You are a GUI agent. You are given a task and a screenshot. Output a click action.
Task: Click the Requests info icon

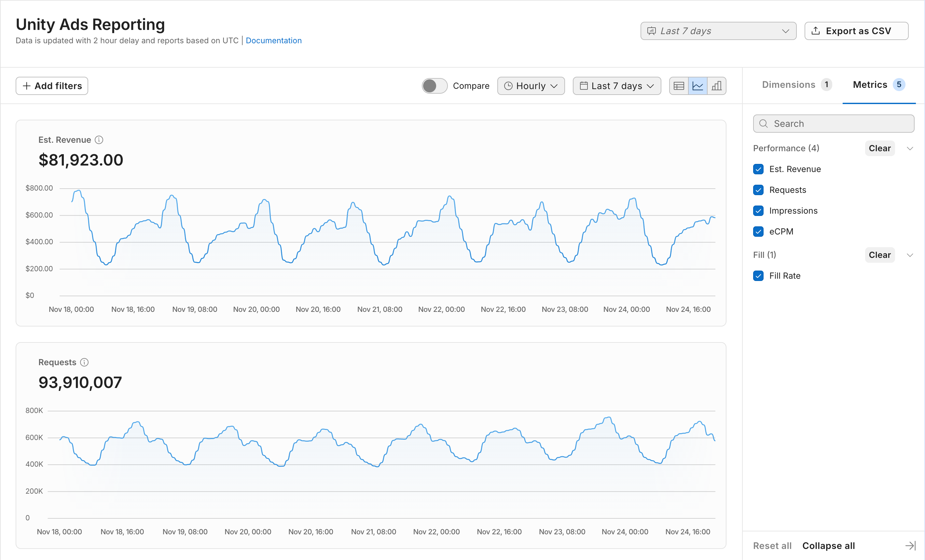tap(85, 362)
